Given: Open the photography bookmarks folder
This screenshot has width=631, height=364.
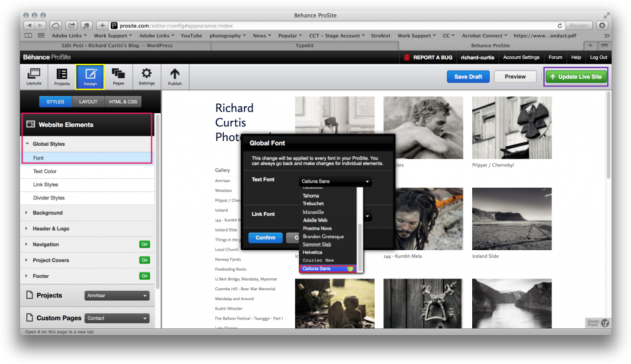Looking at the screenshot, I should pos(228,36).
